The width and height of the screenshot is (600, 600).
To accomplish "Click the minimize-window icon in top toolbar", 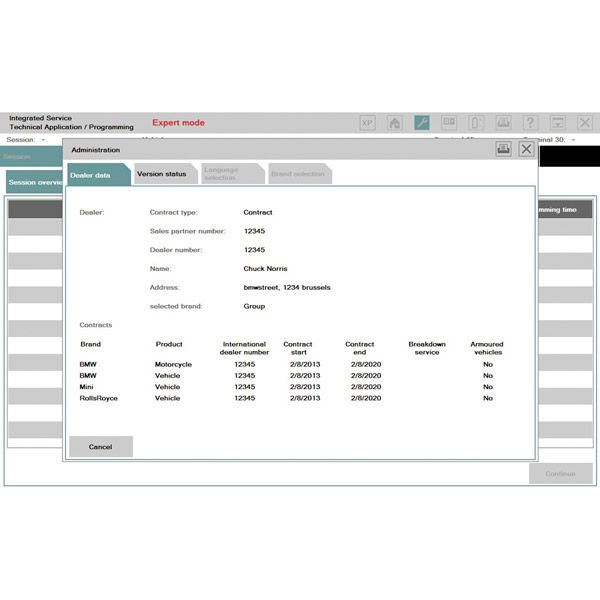I will 558,123.
